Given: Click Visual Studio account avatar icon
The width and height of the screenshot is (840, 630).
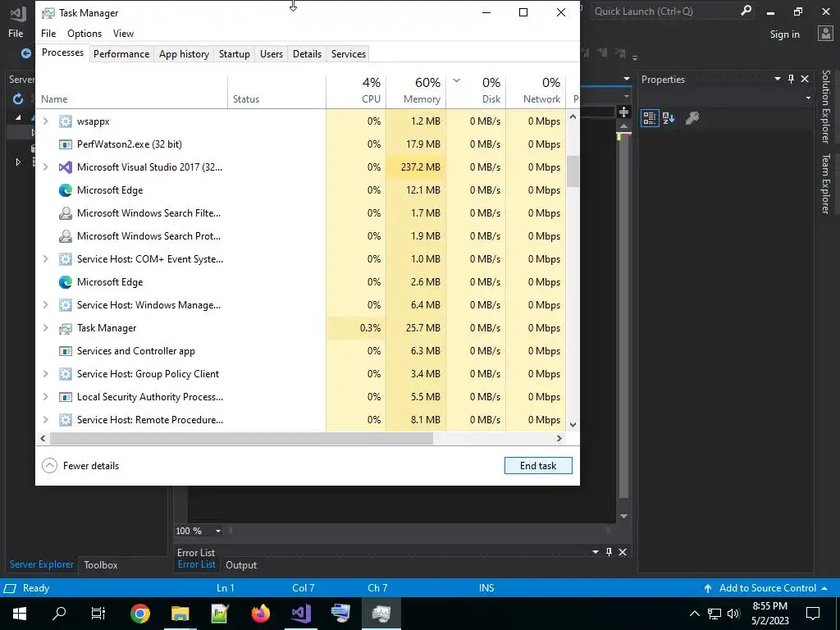Looking at the screenshot, I should (x=825, y=33).
